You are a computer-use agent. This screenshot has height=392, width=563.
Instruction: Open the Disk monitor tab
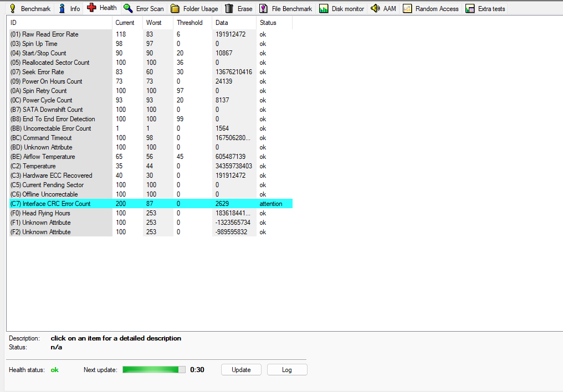(341, 9)
